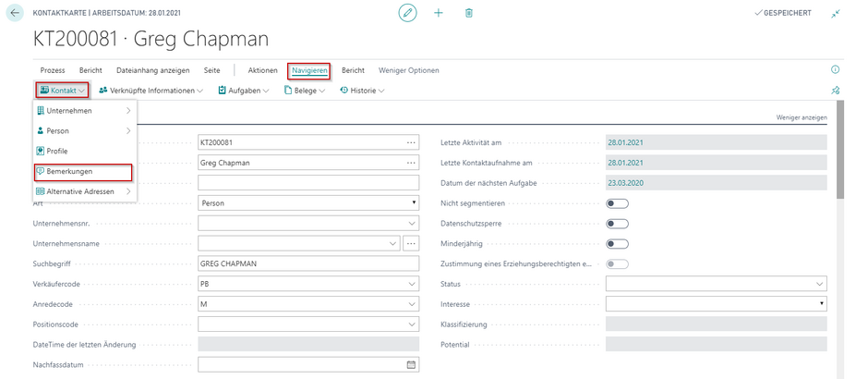Click the back arrow icon
This screenshot has width=868, height=379.
point(15,13)
